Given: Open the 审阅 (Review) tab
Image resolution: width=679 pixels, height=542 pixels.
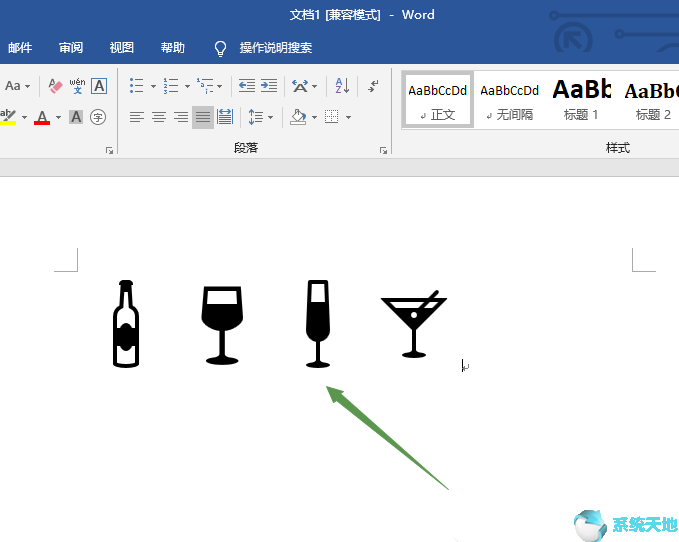Looking at the screenshot, I should pos(71,48).
